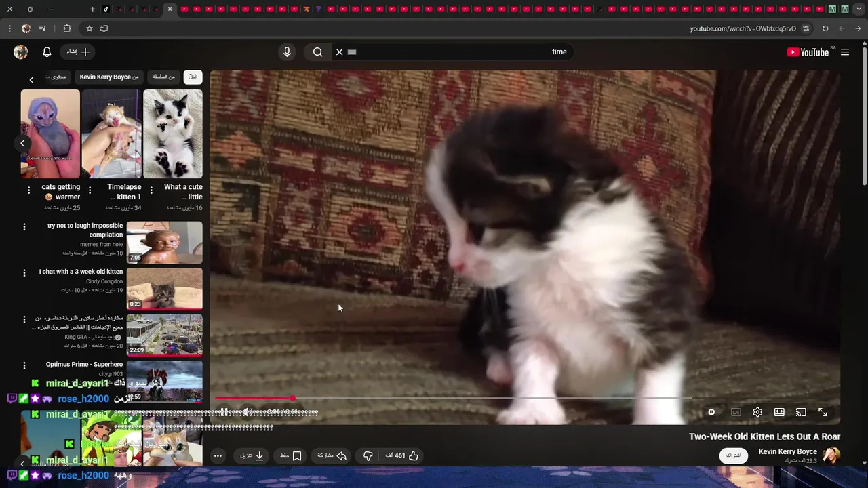
Task: Subscribe to Kevin Kerry Boyce
Action: click(734, 455)
